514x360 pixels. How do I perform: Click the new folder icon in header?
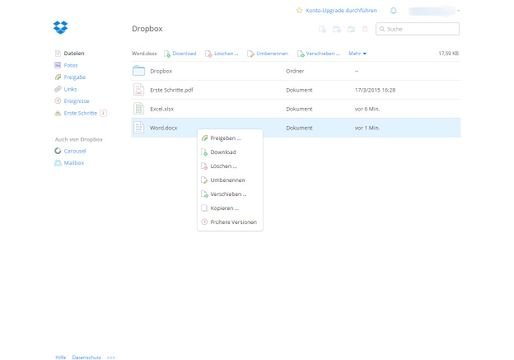pos(337,29)
